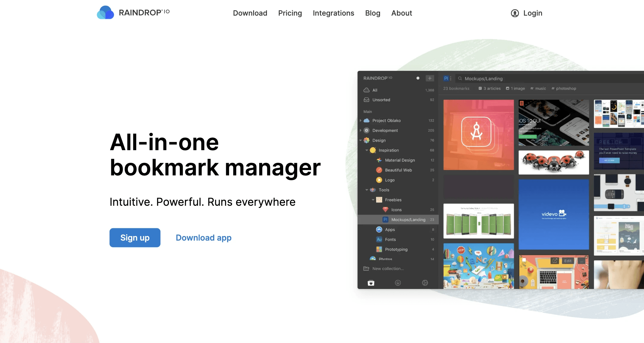Open the Integrations page

pyautogui.click(x=333, y=13)
